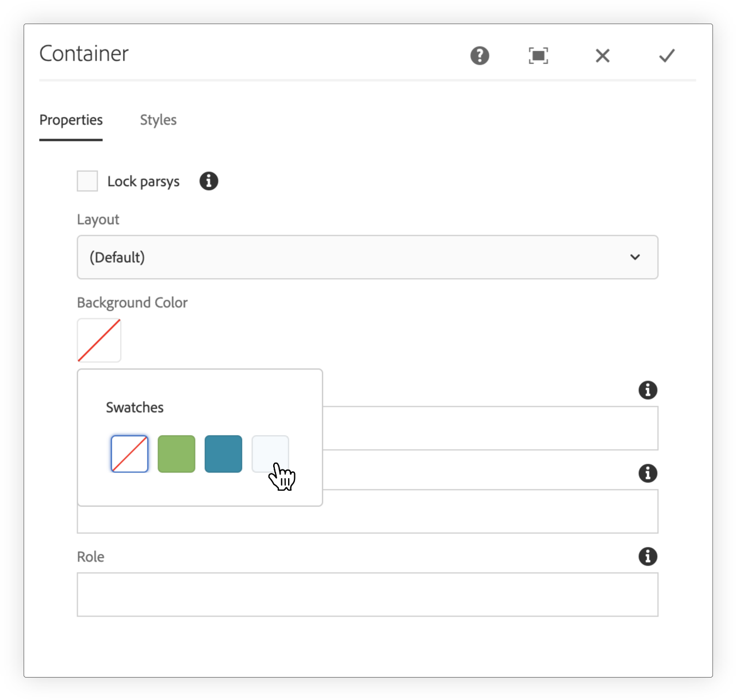This screenshot has height=700, width=736.
Task: Click the Container dialog title
Action: (x=84, y=53)
